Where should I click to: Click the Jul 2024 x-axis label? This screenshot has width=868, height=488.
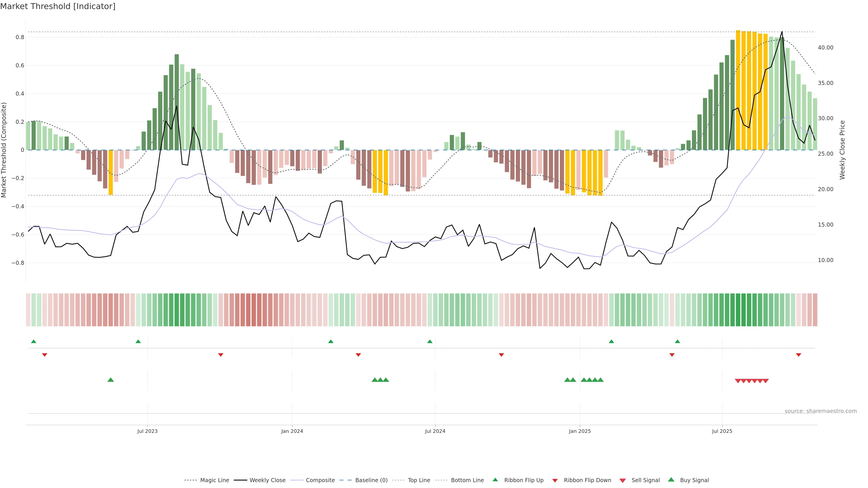tap(435, 431)
